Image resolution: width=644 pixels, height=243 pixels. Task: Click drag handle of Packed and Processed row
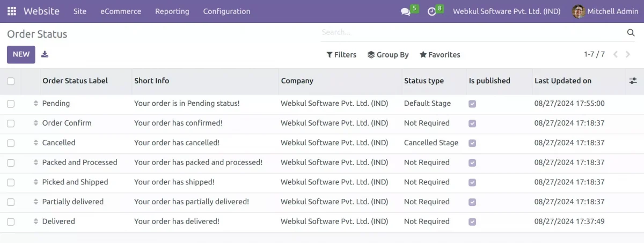pos(36,162)
